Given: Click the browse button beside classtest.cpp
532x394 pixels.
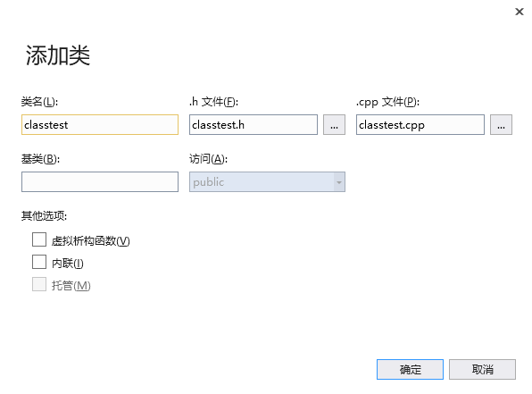Looking at the screenshot, I should (x=501, y=125).
